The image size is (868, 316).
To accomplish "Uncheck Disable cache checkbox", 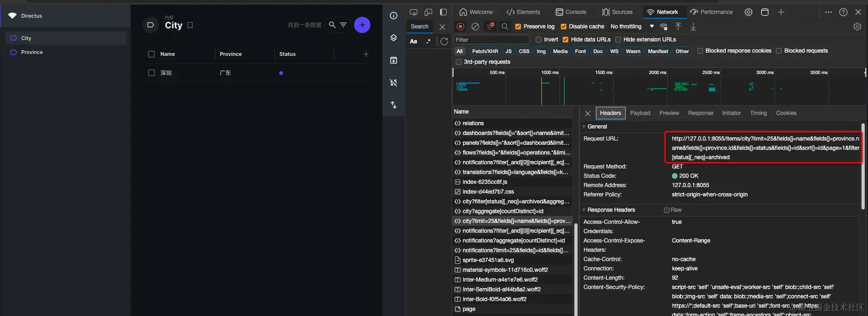I will pos(564,27).
